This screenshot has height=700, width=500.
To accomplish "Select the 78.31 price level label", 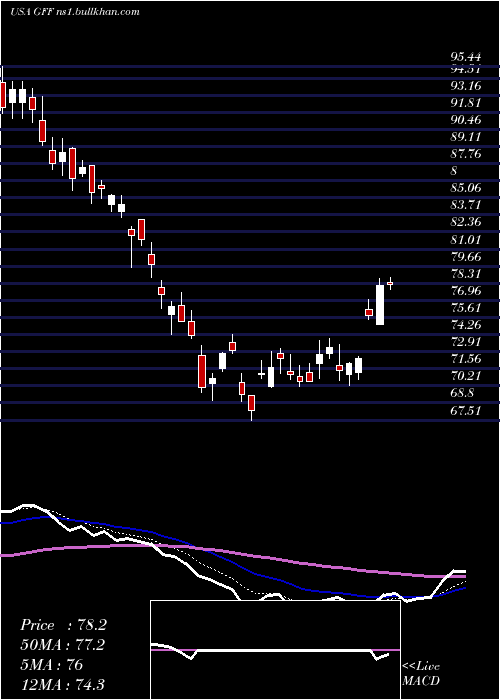I will (x=466, y=274).
